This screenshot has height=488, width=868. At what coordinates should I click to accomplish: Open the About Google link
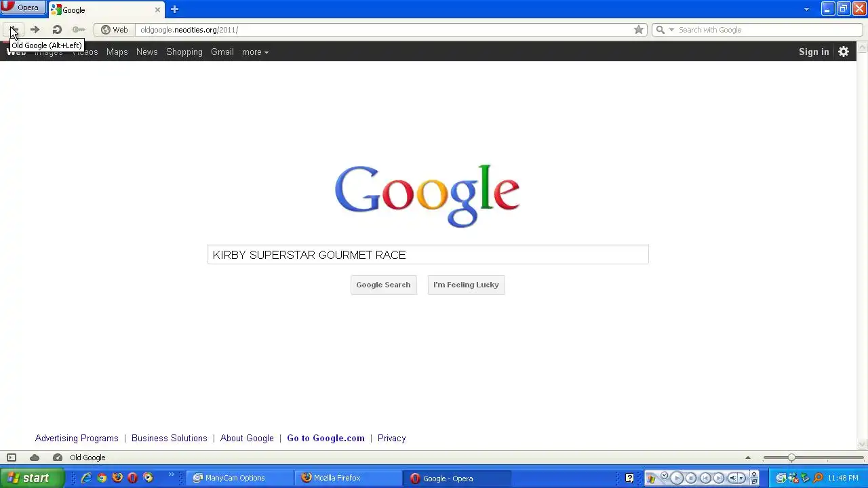[247, 439]
